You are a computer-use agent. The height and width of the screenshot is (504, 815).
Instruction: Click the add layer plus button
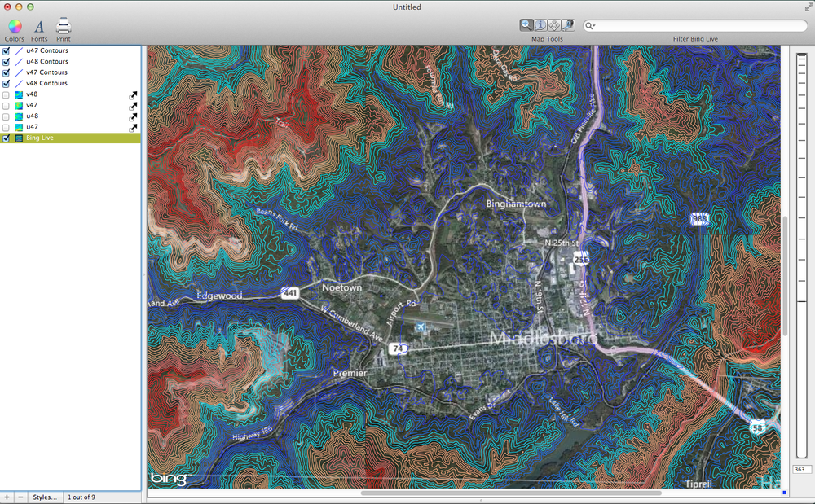[7, 497]
